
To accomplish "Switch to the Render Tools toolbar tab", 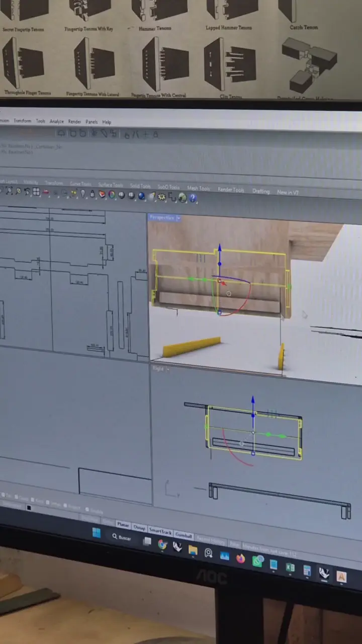I will click(231, 190).
